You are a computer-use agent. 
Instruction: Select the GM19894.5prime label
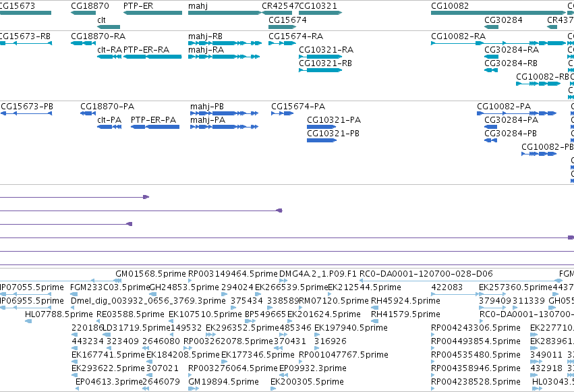coord(224,382)
